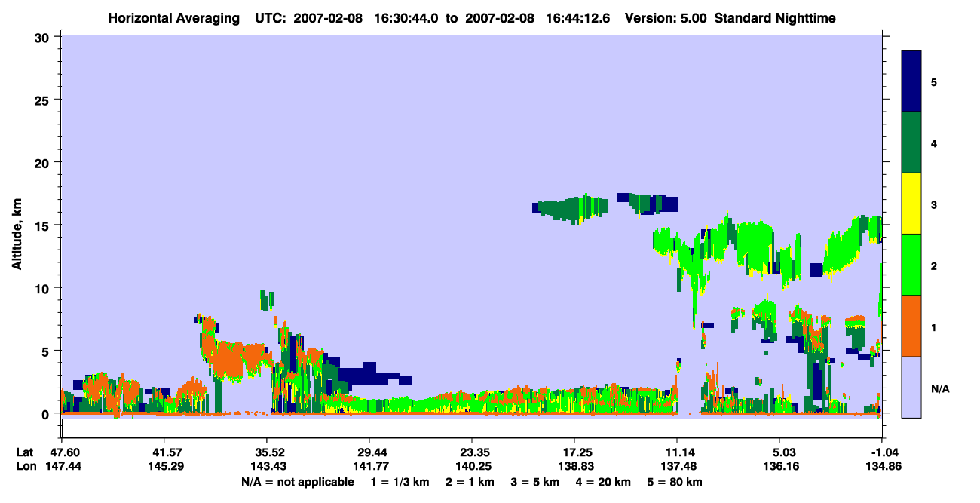Click the 'N/A = not applicable' legend text
The height and width of the screenshot is (503, 980).
click(297, 482)
